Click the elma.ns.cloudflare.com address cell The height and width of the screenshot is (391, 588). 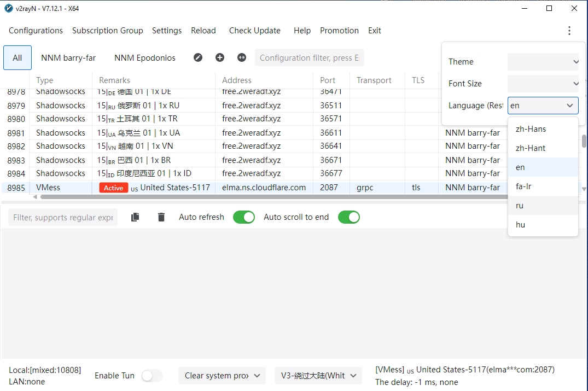pos(264,188)
